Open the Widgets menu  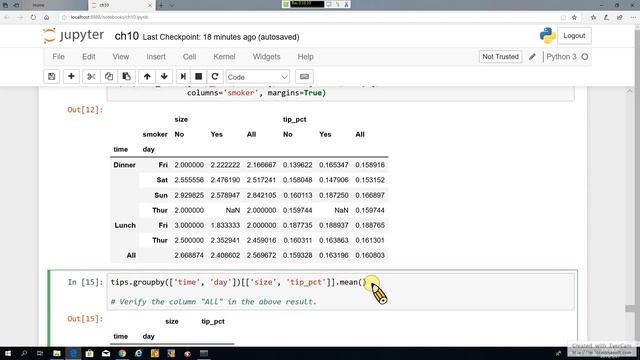[267, 57]
